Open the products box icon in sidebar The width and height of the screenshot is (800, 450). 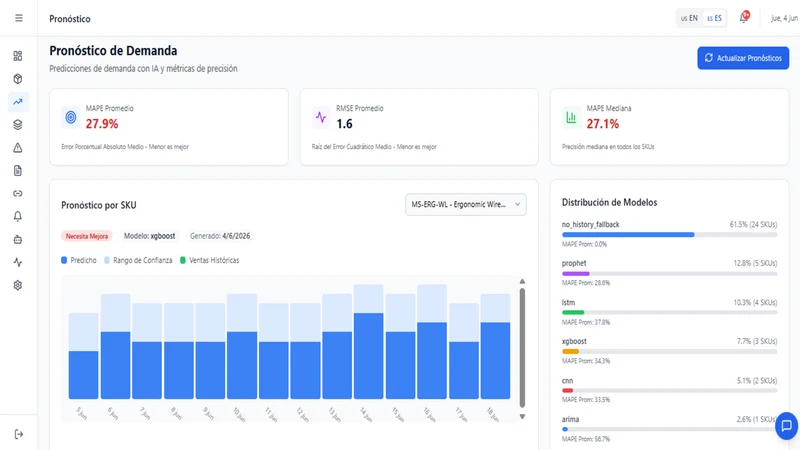click(18, 79)
